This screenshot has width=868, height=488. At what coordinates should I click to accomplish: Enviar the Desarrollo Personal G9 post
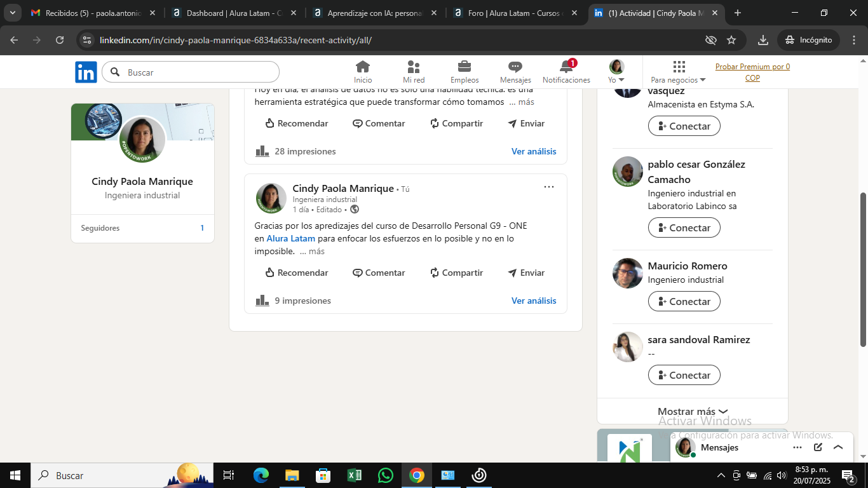point(526,273)
